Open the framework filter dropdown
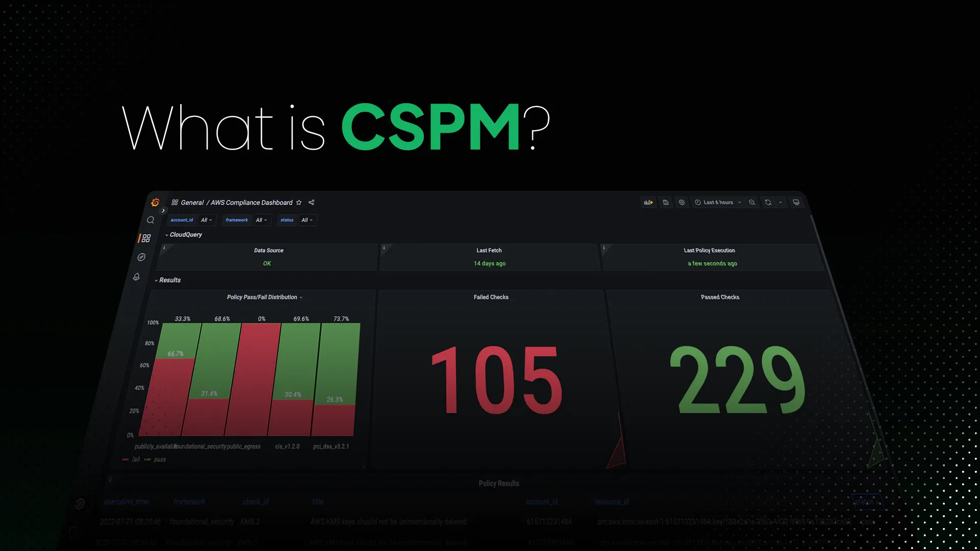 261,220
